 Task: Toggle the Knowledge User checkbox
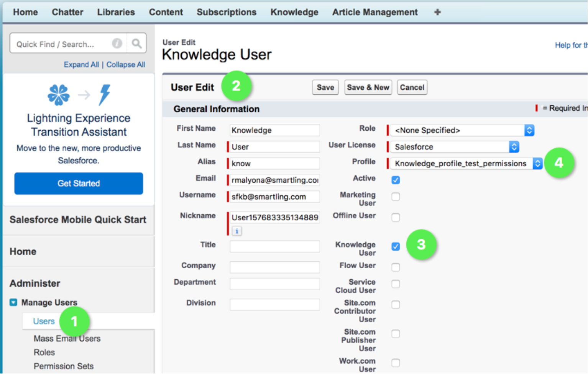tap(396, 246)
